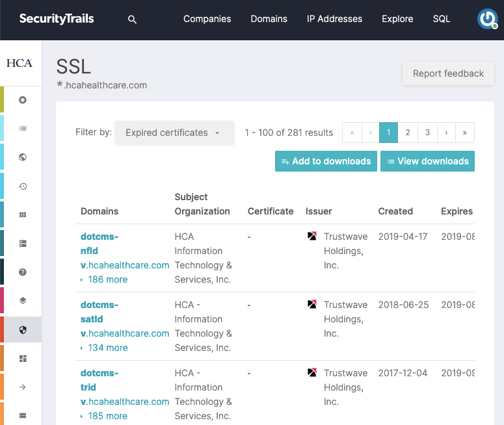Select results page 1

pyautogui.click(x=389, y=133)
